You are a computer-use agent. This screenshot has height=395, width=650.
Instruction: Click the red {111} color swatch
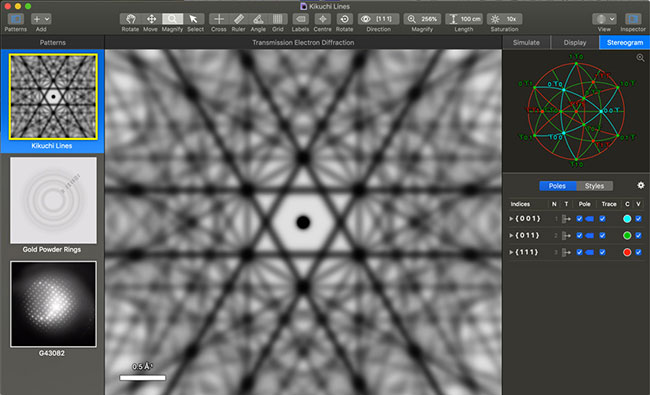pos(627,252)
